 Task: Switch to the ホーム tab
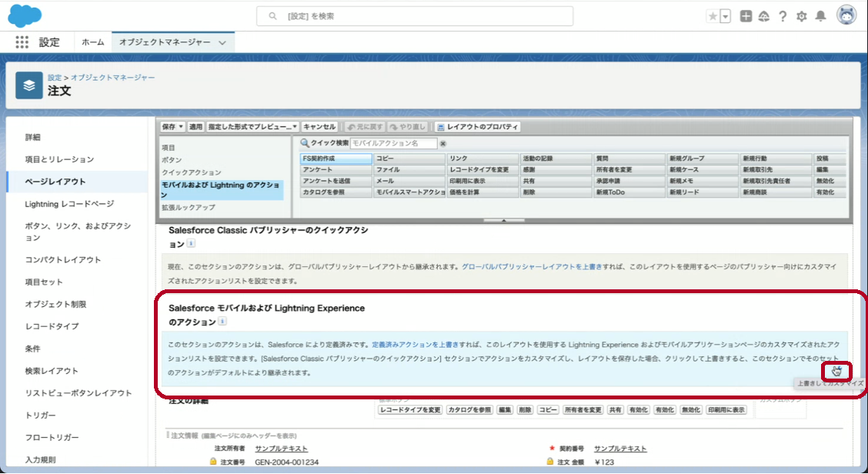[x=93, y=42]
